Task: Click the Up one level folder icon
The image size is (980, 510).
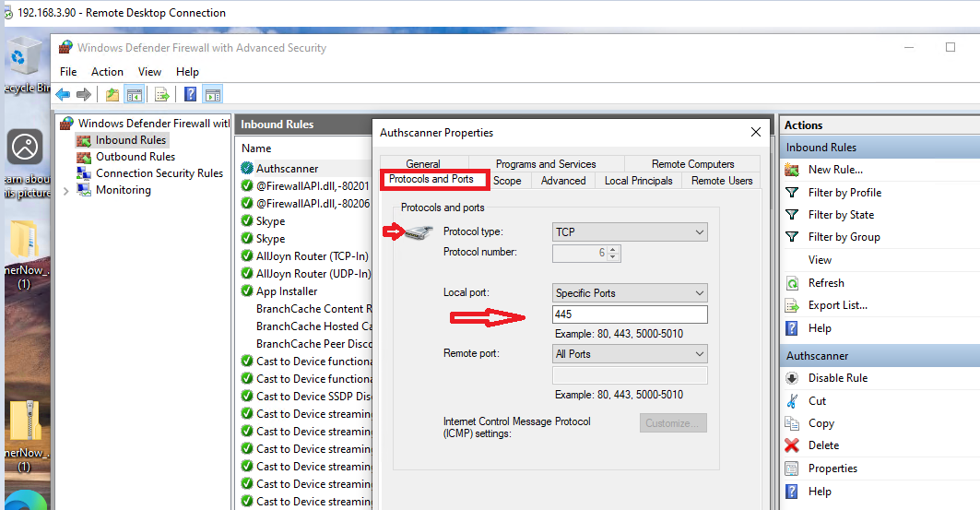Action: pyautogui.click(x=112, y=94)
